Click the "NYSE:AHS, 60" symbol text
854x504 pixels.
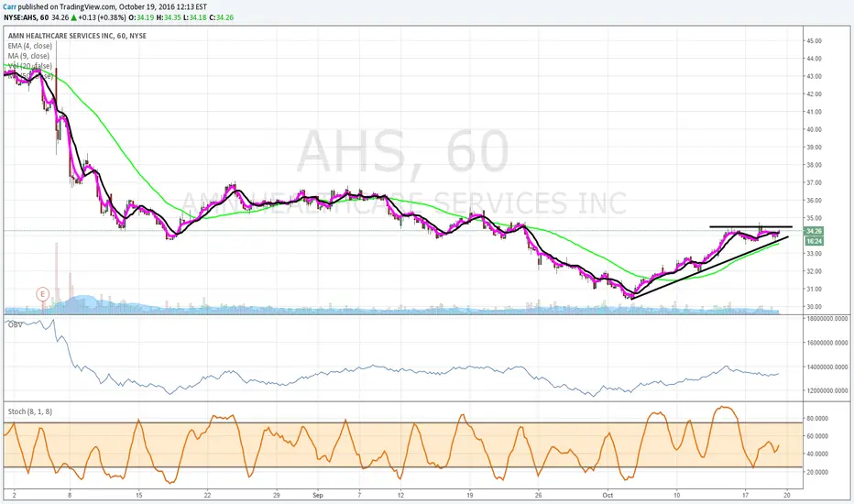[27, 17]
